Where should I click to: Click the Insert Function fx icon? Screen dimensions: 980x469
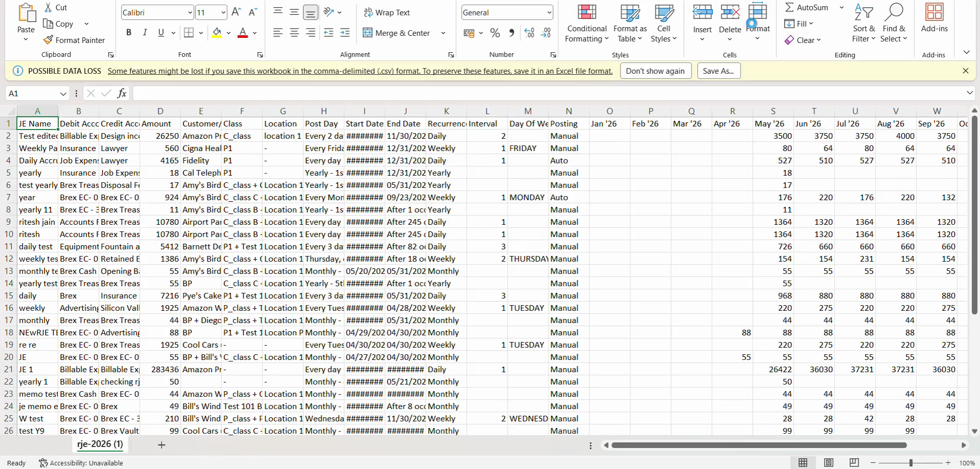coord(122,93)
